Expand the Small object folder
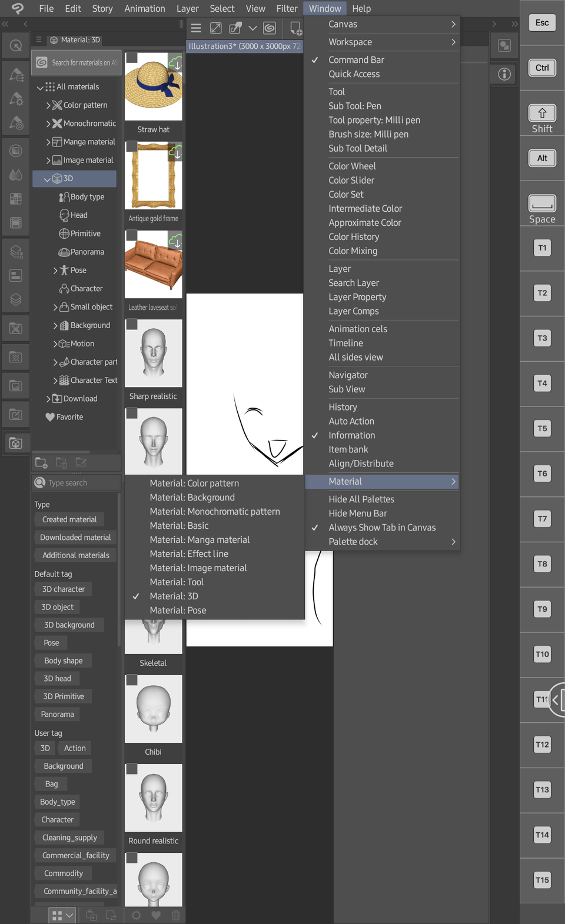 point(55,307)
